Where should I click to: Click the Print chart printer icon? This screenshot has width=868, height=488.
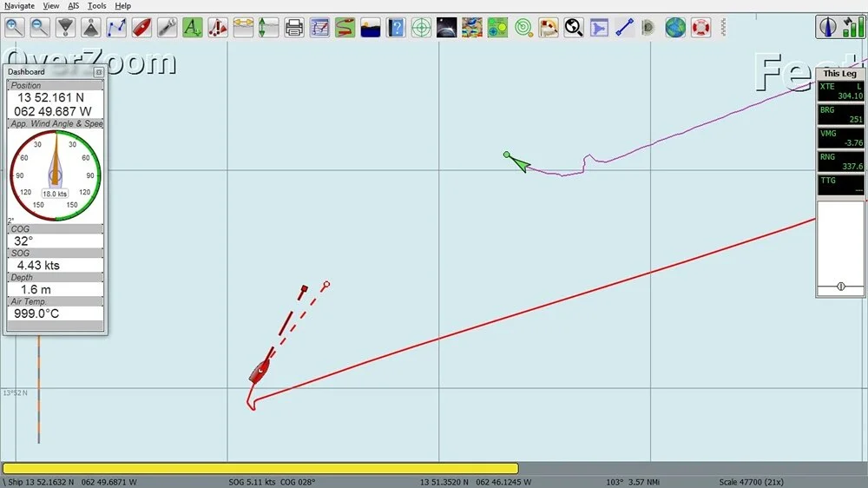pos(294,27)
